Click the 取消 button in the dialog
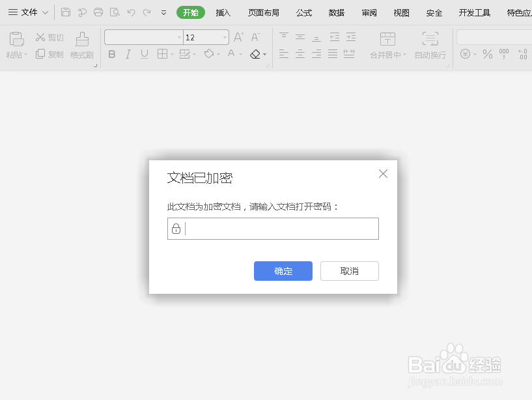The image size is (532, 400). [349, 271]
